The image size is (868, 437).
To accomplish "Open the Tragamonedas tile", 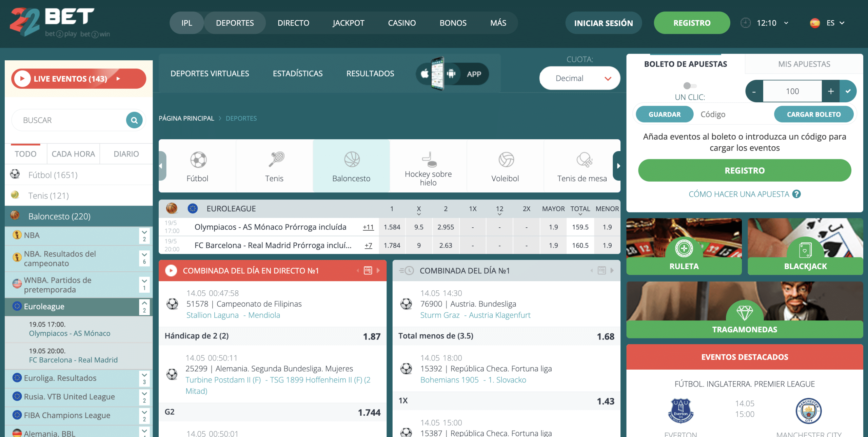I will [745, 310].
